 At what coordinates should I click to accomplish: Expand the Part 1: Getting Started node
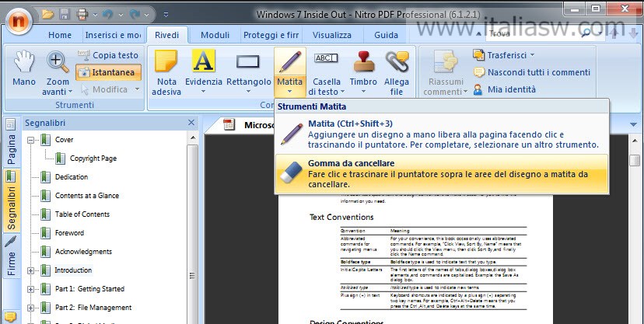coord(31,290)
